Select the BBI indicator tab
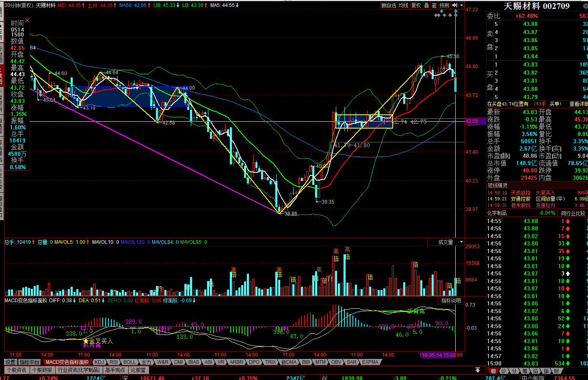The image size is (588, 380). click(306, 362)
